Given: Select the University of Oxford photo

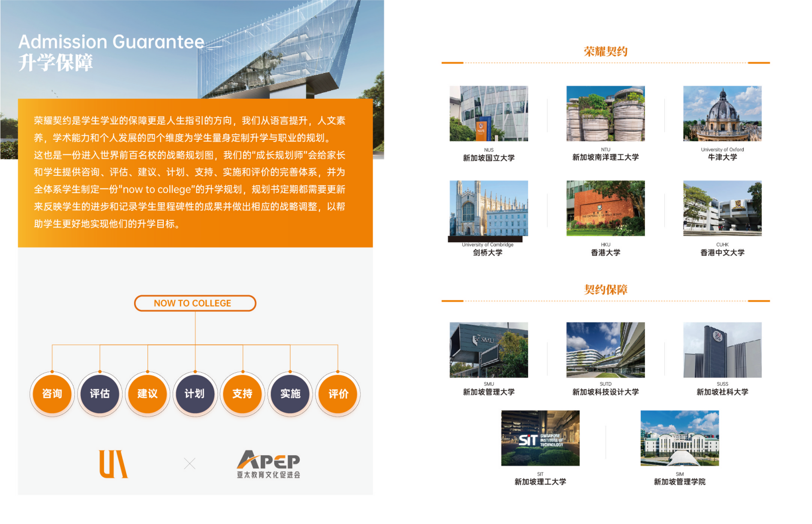Looking at the screenshot, I should [x=722, y=113].
